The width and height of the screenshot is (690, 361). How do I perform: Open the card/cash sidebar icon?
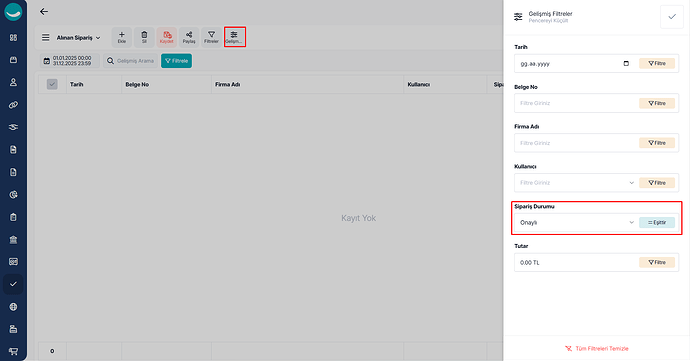pos(13,262)
